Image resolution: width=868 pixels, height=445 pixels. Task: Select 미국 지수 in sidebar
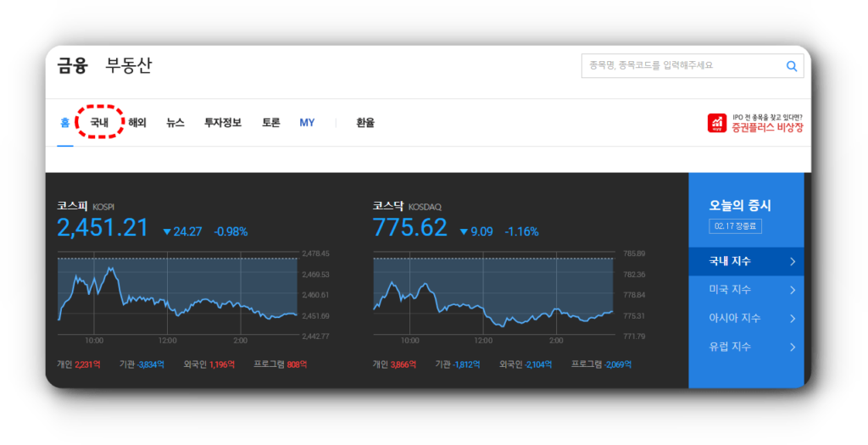(x=746, y=290)
